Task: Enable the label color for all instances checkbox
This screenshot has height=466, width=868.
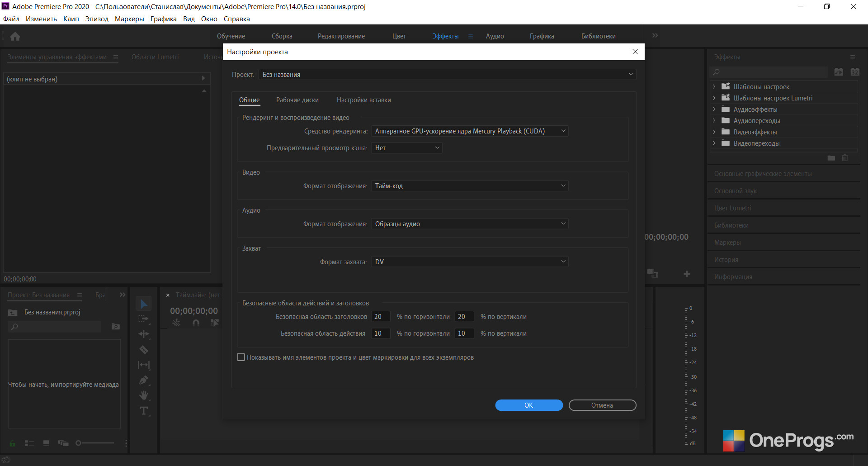Action: tap(241, 357)
